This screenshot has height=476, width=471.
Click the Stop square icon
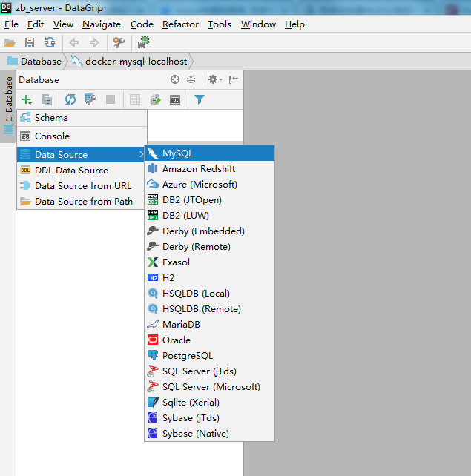pos(111,99)
